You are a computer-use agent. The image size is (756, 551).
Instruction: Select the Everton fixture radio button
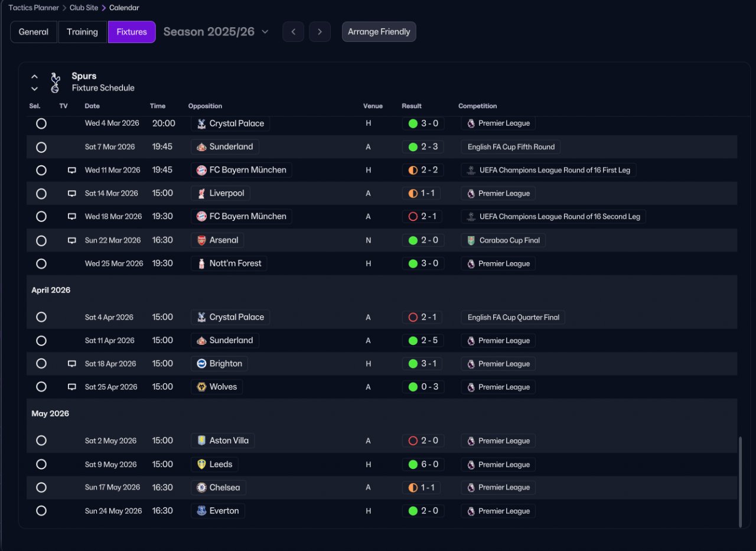(x=41, y=511)
